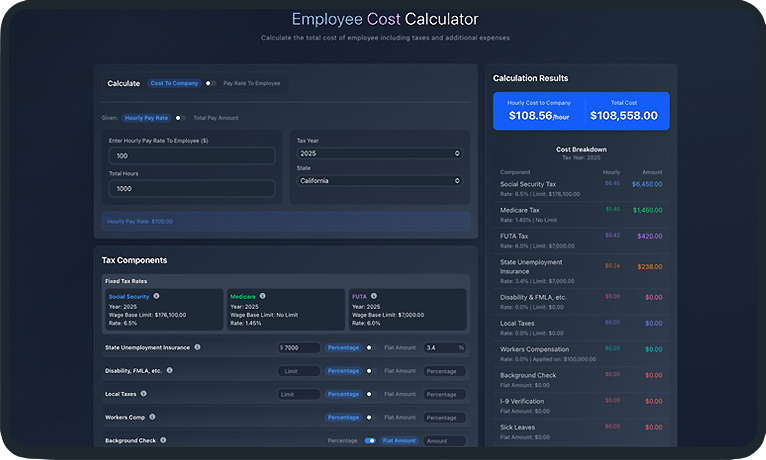Select the Total Pay Amount option
Viewport: 766px width, 460px height.
coord(215,118)
